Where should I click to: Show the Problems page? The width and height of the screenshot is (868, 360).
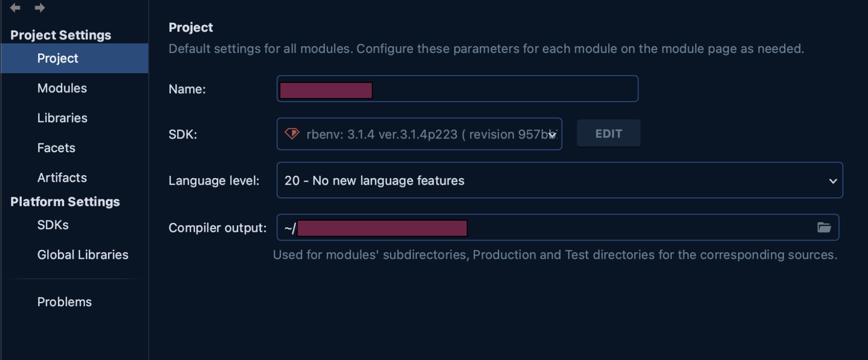pyautogui.click(x=64, y=302)
